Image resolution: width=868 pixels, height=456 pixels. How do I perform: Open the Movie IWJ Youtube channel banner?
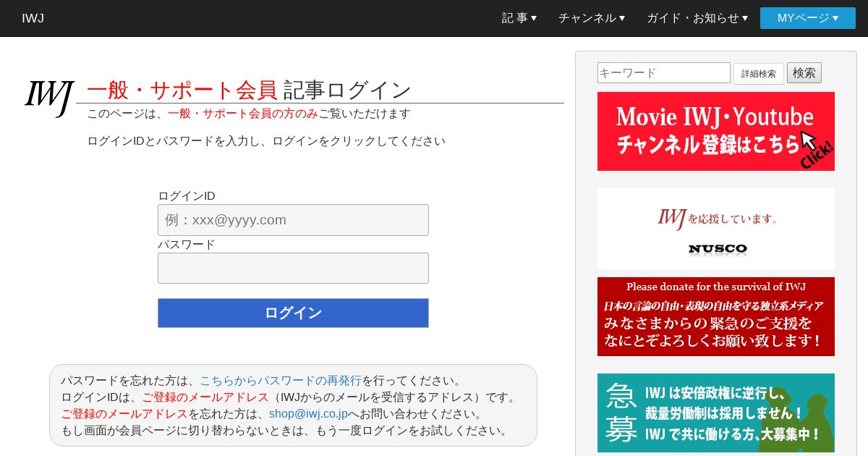(716, 131)
